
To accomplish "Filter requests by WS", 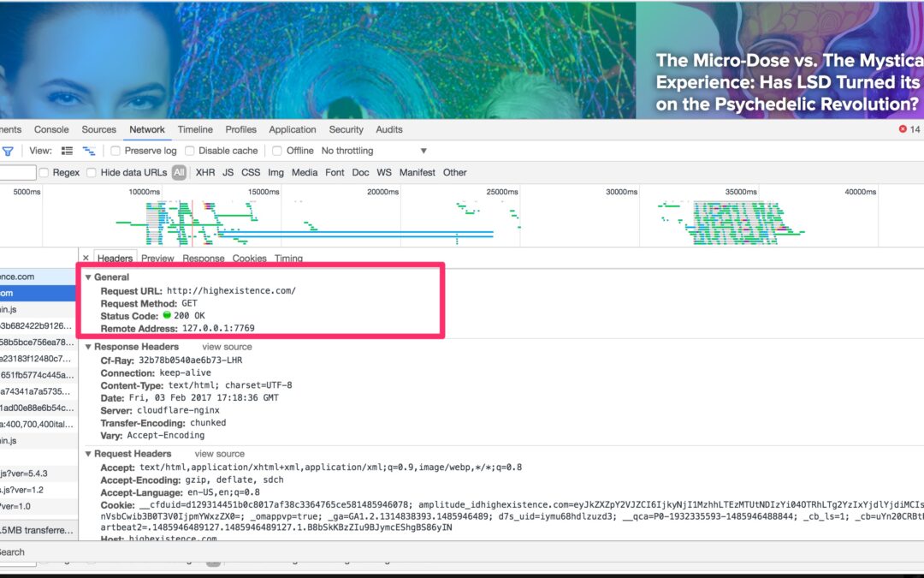I will pos(384,173).
